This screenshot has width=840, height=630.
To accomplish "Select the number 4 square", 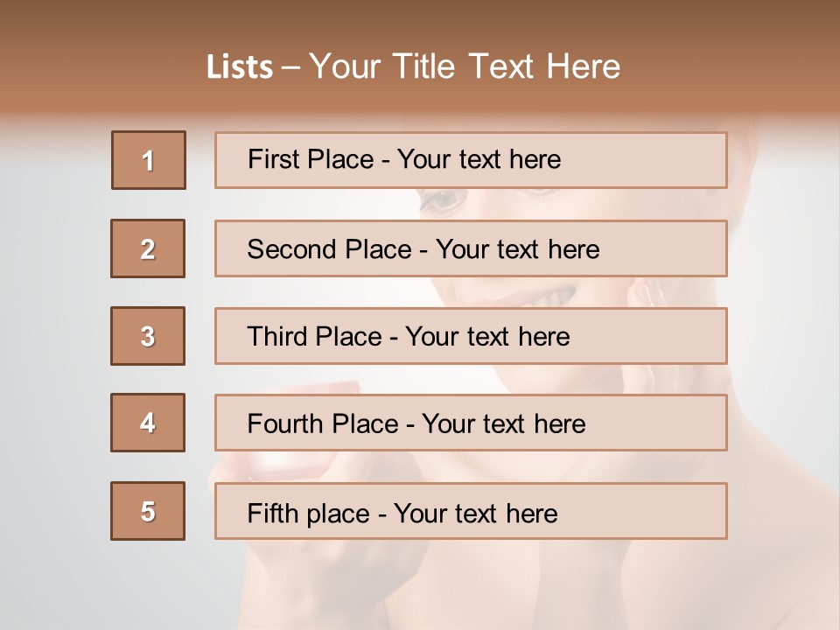I will pos(148,423).
